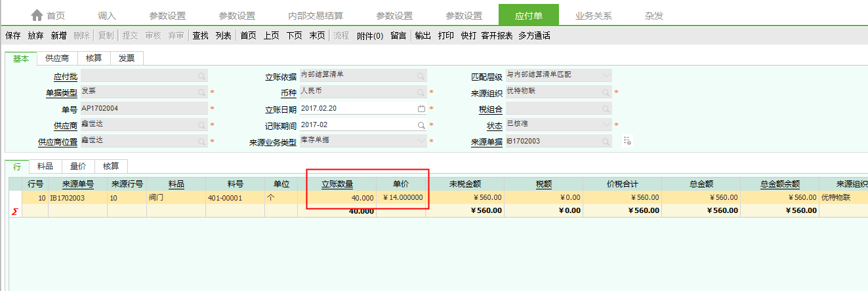Click the search icon in 记账期间 field
Image resolution: width=868 pixels, height=291 pixels.
[421, 125]
